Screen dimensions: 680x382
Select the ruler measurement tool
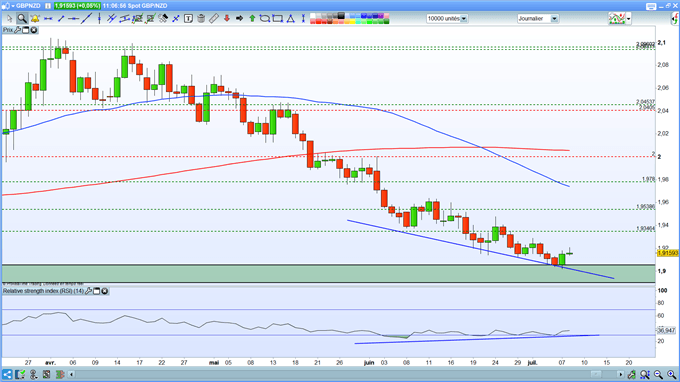pyautogui.click(x=214, y=19)
